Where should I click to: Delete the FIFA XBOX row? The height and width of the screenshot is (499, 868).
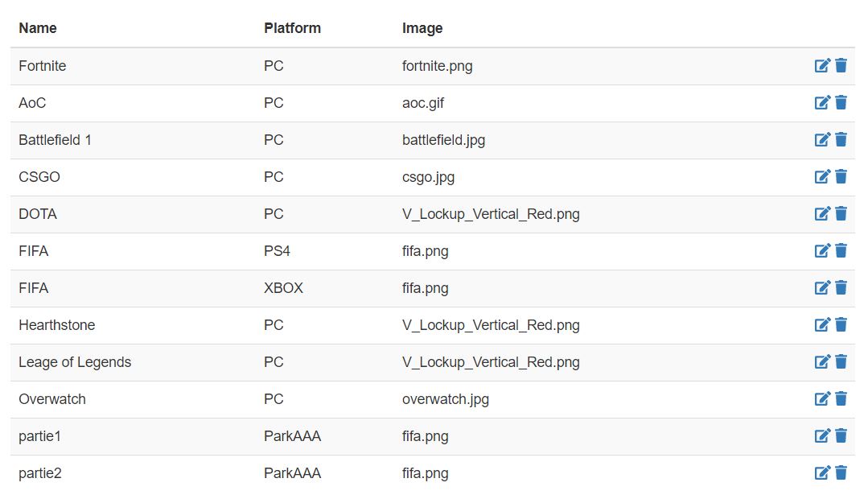pos(841,287)
